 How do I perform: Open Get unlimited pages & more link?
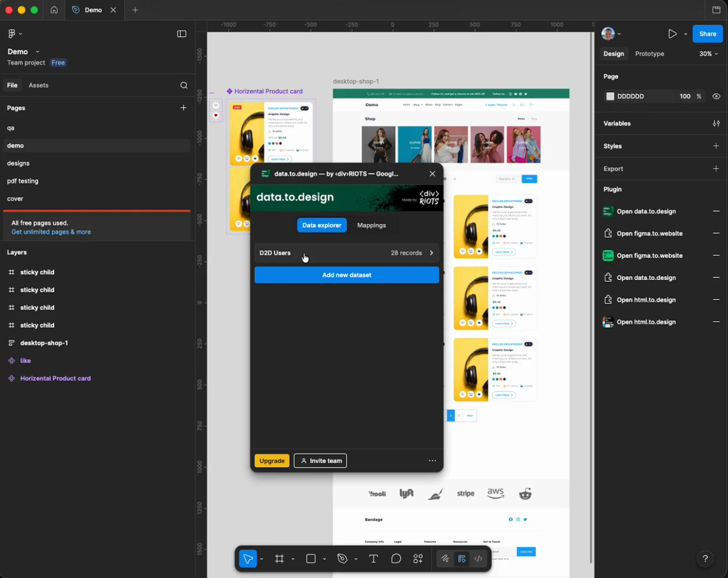51,232
